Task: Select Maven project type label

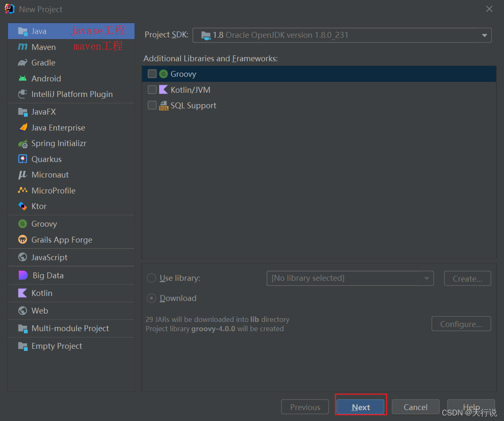Action: click(44, 47)
